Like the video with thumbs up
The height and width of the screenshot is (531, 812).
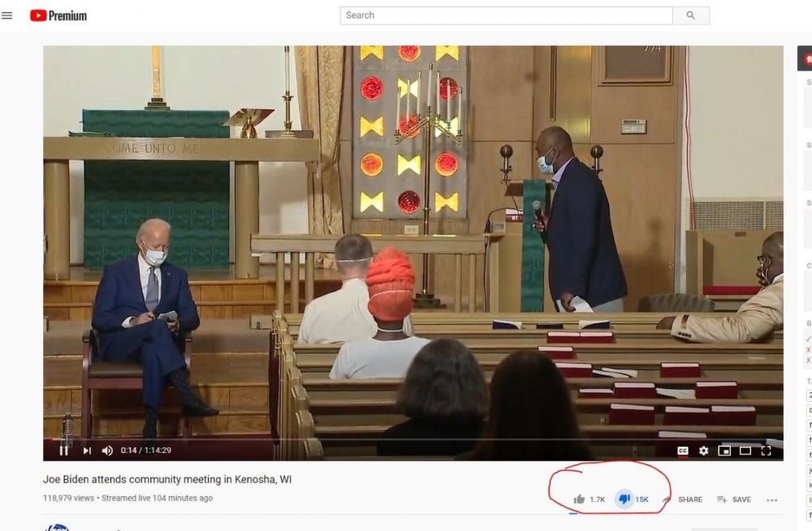click(579, 499)
